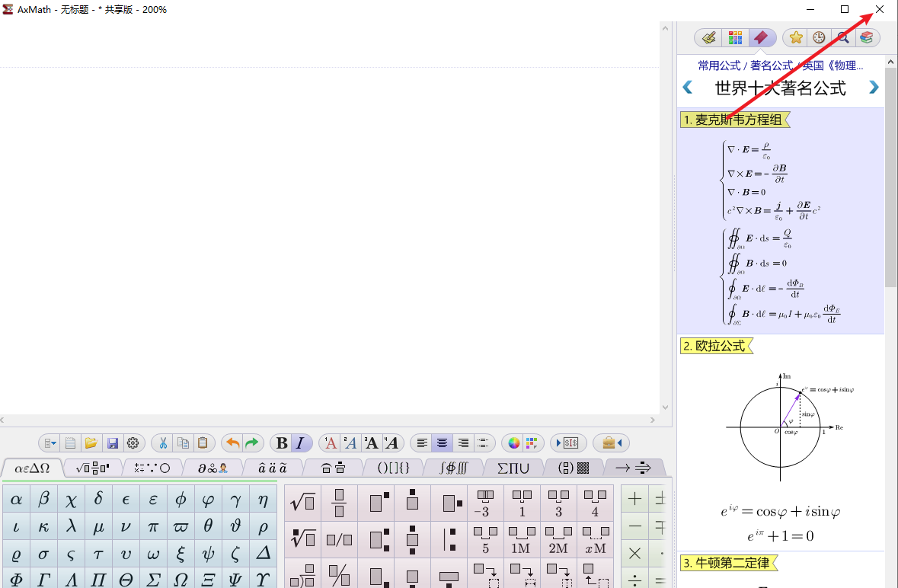Image resolution: width=898 pixels, height=588 pixels.
Task: Open the color wheel picker
Action: (x=514, y=443)
